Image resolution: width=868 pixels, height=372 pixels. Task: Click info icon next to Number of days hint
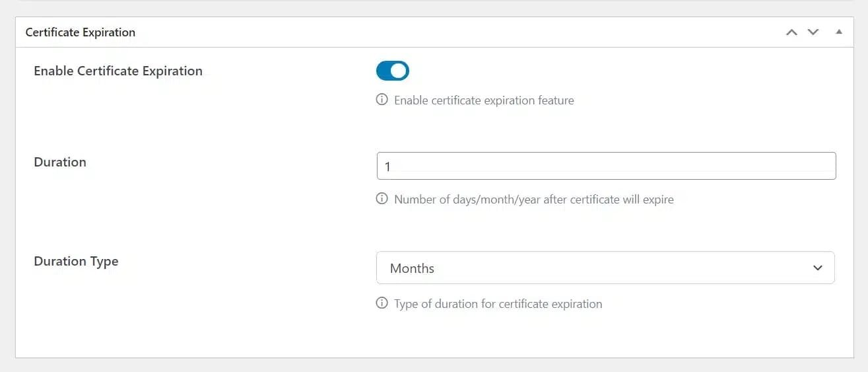(382, 198)
